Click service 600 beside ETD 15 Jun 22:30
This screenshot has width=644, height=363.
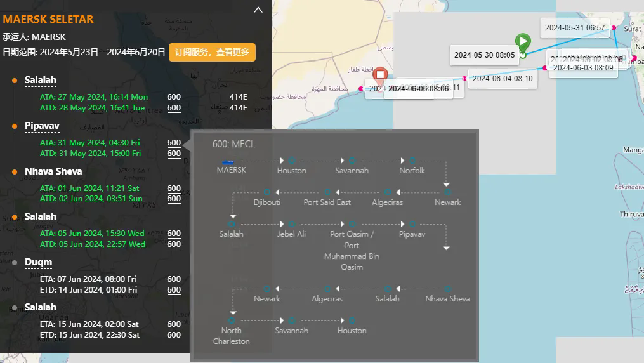(x=174, y=334)
